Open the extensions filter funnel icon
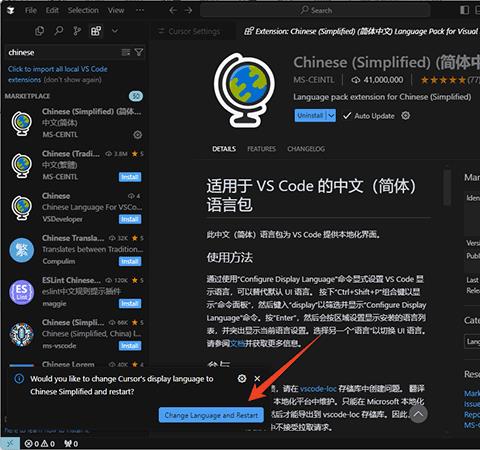 click(x=139, y=52)
